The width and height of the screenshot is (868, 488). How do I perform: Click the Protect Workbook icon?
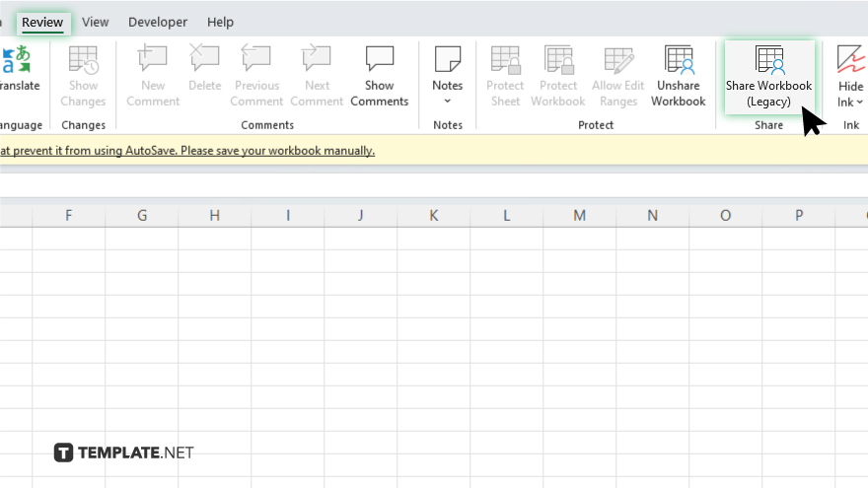pyautogui.click(x=557, y=61)
